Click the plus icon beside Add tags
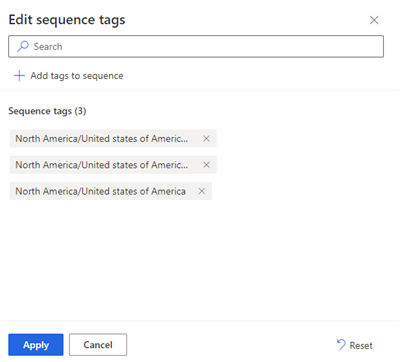This screenshot has width=400, height=362. point(19,76)
